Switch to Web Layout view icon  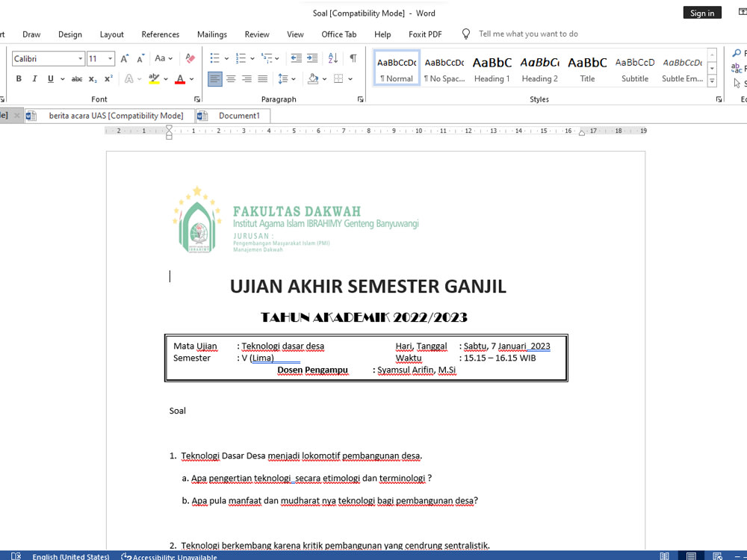click(x=717, y=556)
